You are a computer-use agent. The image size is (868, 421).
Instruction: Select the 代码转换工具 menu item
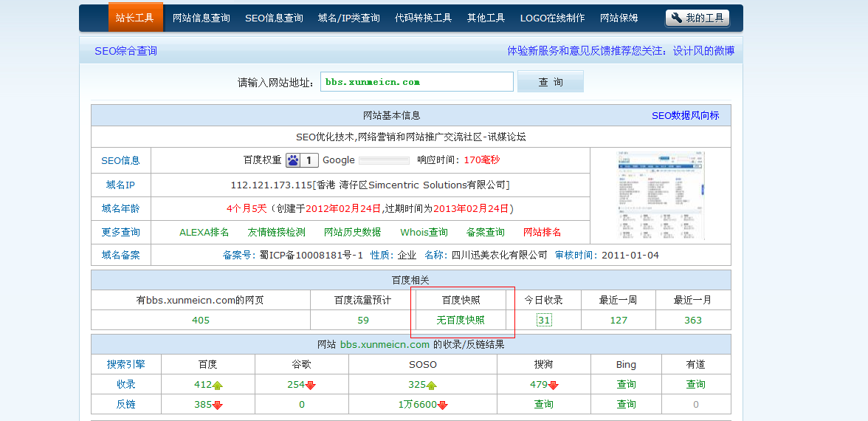click(x=423, y=18)
